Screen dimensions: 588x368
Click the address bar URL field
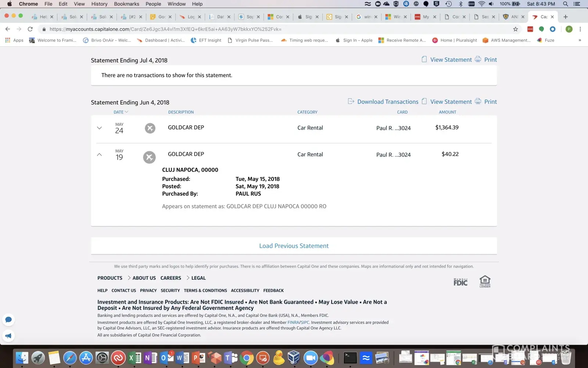click(x=257, y=29)
